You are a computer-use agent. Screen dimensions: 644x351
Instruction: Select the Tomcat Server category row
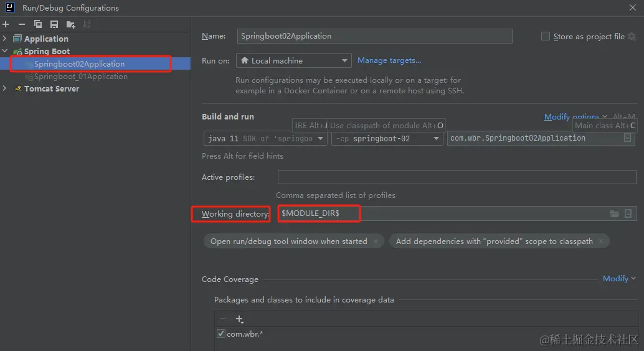95,88
